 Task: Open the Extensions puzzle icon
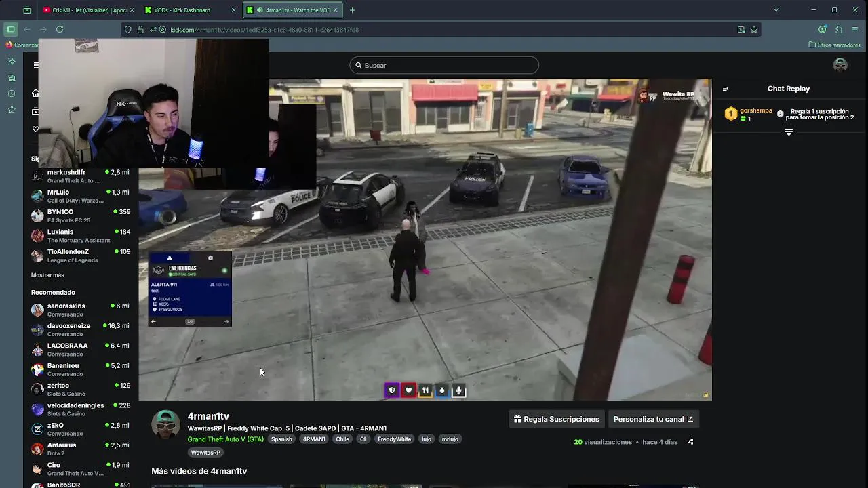[839, 29]
